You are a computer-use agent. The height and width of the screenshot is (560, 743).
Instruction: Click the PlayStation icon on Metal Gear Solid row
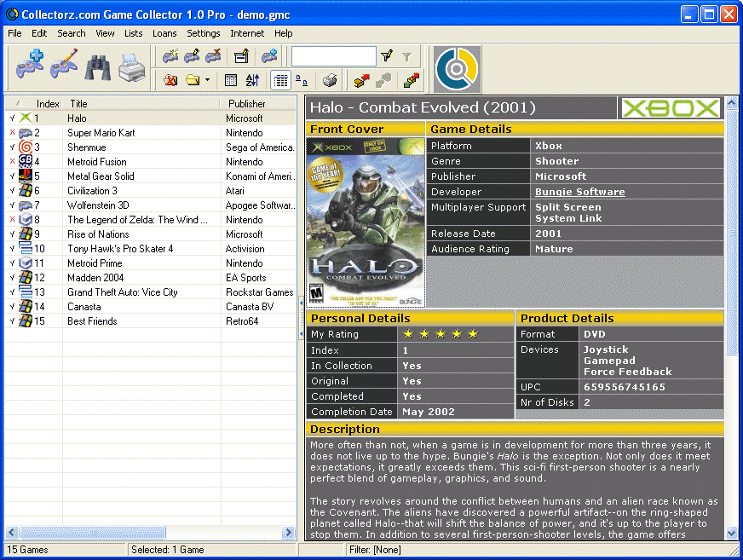point(26,176)
